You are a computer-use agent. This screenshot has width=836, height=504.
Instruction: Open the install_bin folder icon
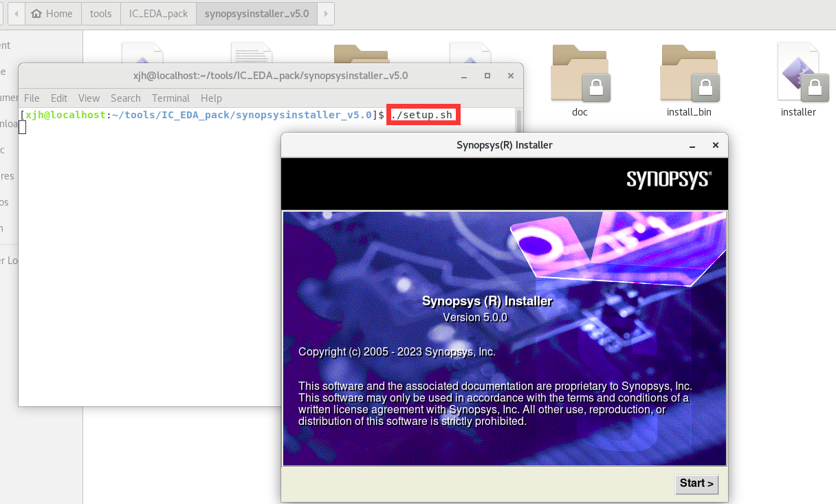[689, 72]
